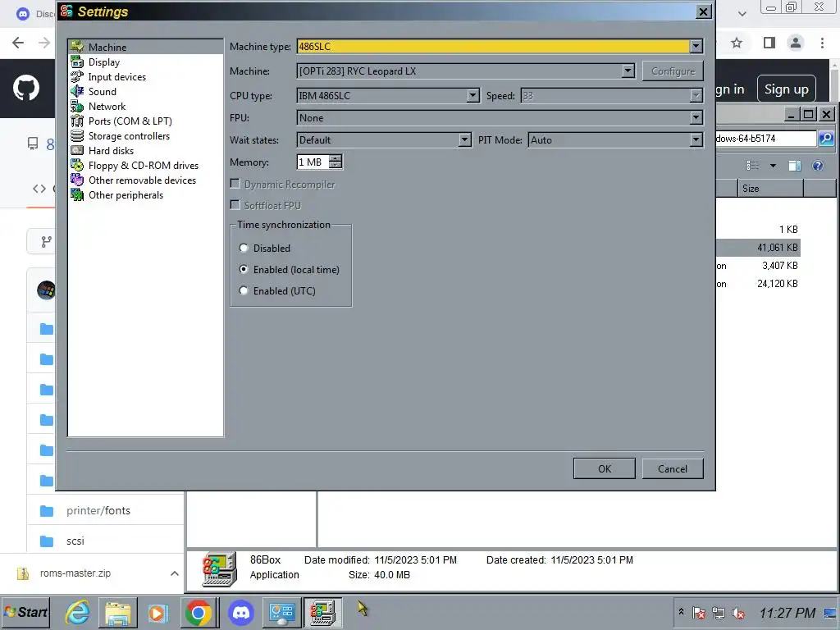
Task: Open the Display settings icon
Action: pyautogui.click(x=77, y=62)
